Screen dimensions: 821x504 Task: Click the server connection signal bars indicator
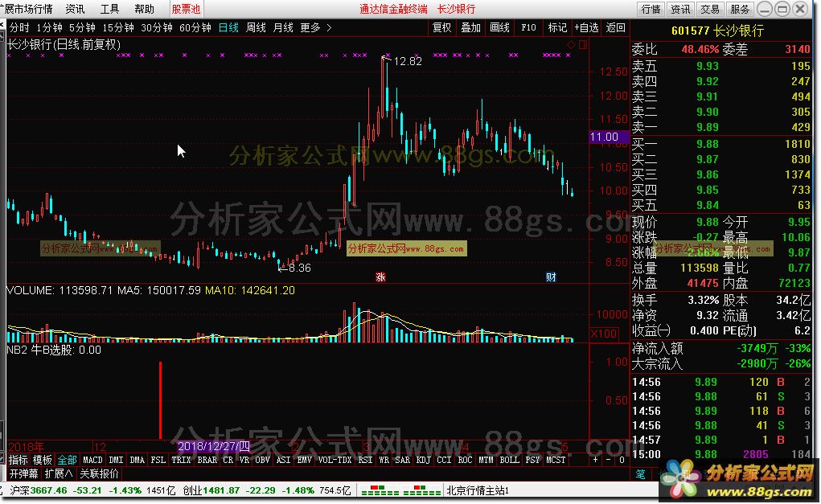point(401,490)
